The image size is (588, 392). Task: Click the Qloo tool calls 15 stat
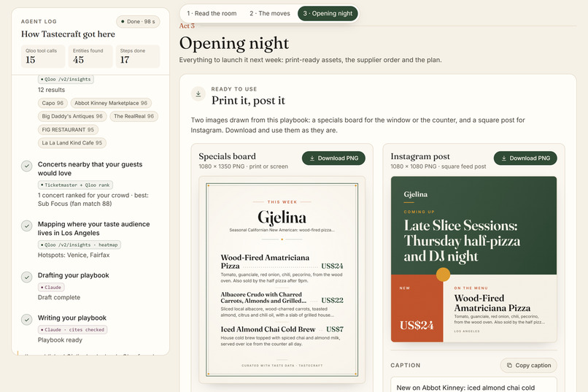(x=43, y=56)
